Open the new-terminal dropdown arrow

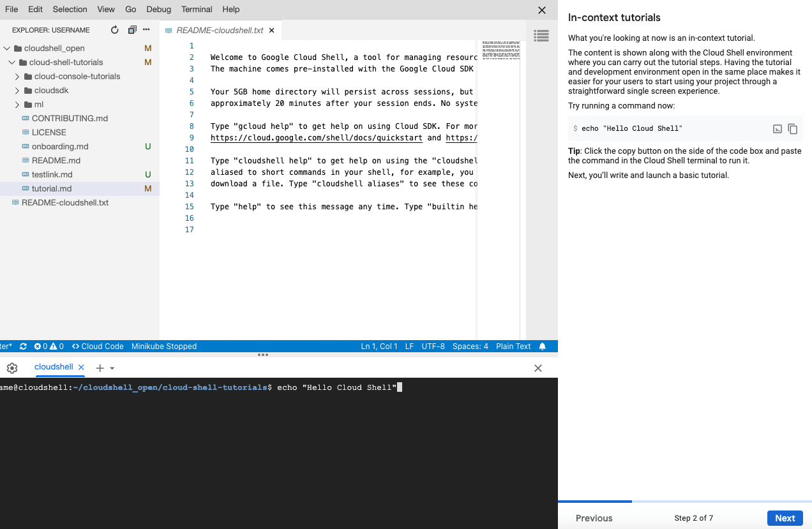click(112, 368)
